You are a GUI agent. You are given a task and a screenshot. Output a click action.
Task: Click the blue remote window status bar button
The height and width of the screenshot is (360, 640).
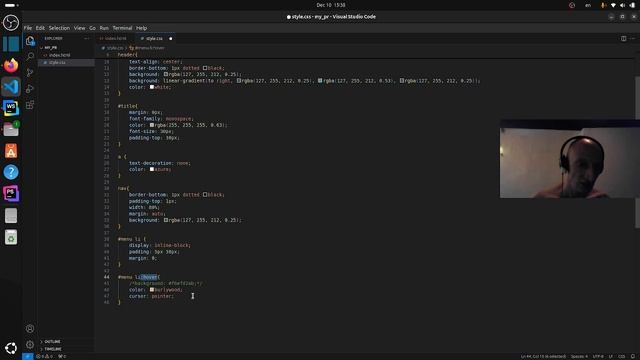27,356
